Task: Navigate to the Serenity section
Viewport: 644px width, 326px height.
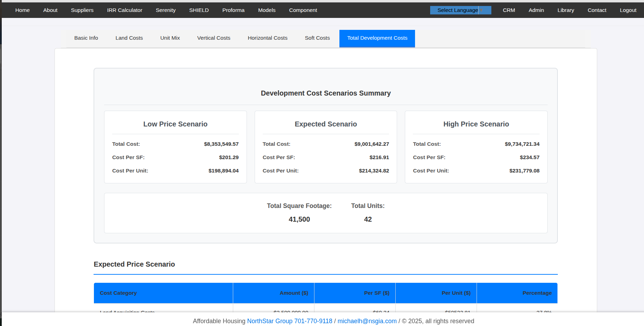Action: [165, 10]
